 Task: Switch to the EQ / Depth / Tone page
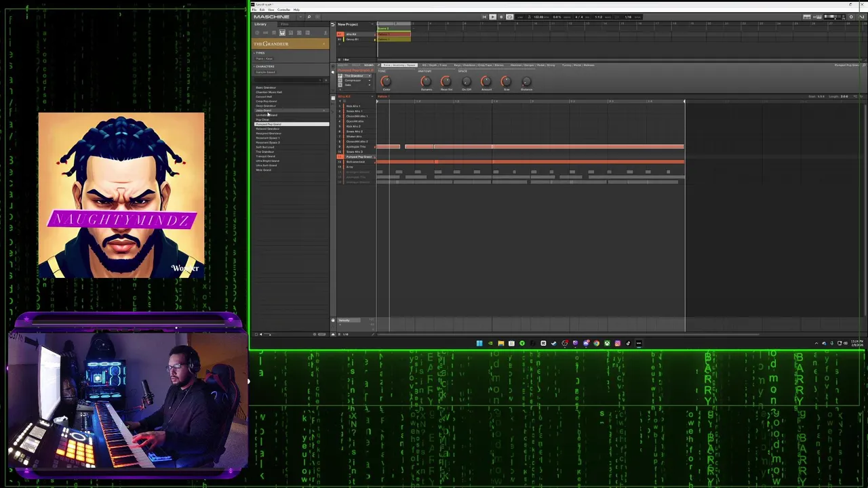(434, 65)
